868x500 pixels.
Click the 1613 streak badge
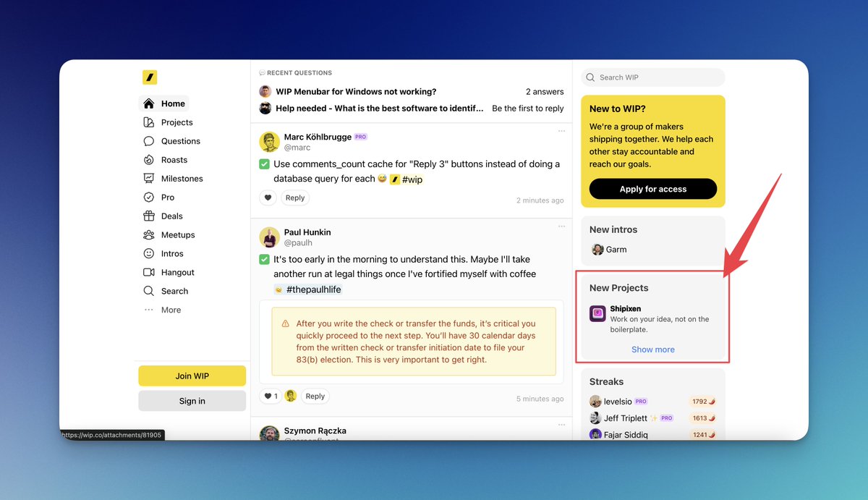(703, 418)
